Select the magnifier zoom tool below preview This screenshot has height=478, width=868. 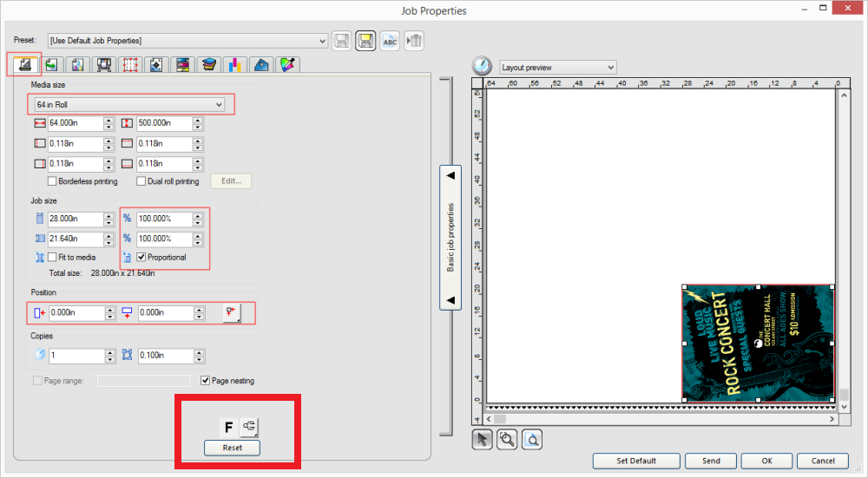(507, 440)
